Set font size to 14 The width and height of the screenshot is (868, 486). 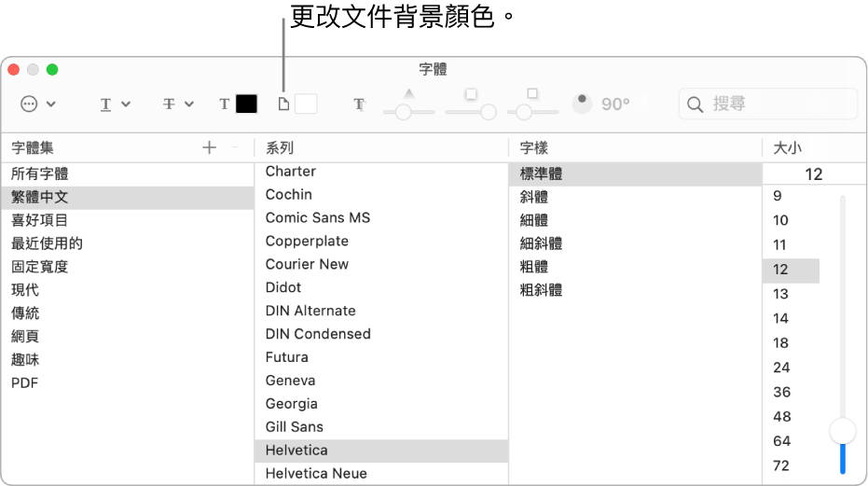(x=791, y=319)
